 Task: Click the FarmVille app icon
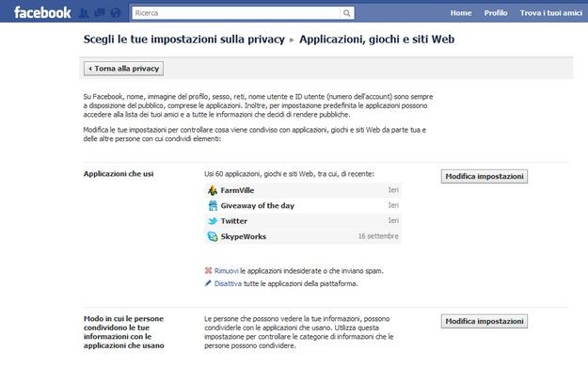click(213, 190)
